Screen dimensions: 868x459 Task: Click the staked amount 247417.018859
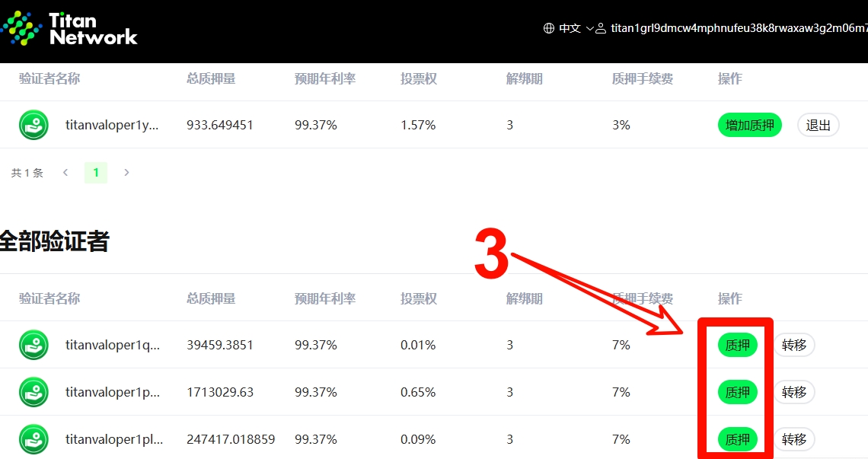[231, 439]
